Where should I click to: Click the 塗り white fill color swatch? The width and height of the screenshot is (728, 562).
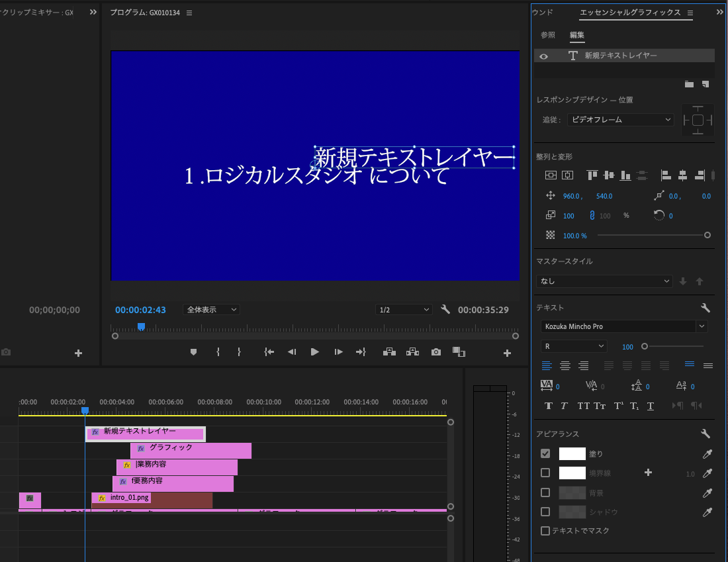572,454
